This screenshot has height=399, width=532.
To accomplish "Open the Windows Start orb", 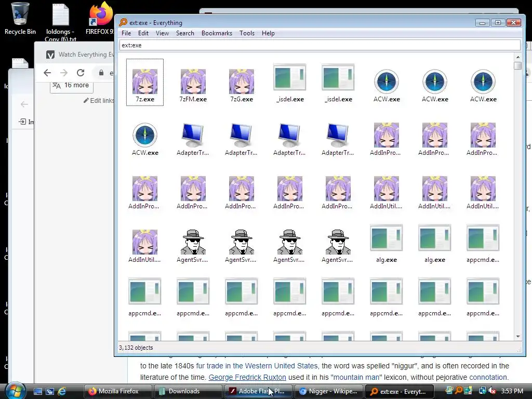I will click(15, 391).
